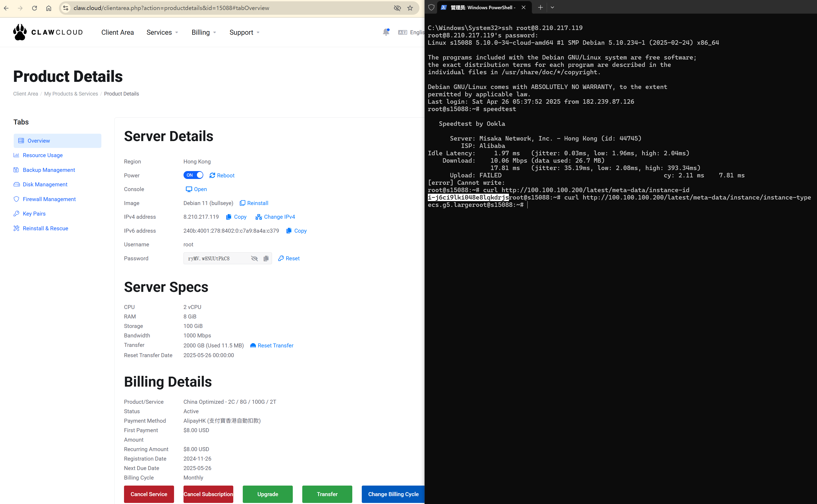Click the green Upgrade button
This screenshot has height=504, width=817.
268,494
